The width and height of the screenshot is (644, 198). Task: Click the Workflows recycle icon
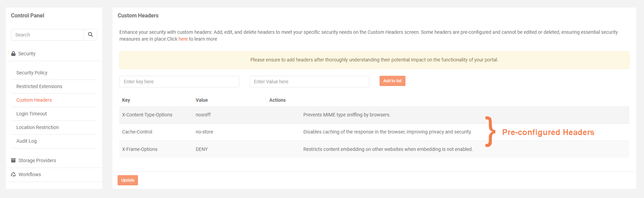click(x=13, y=174)
